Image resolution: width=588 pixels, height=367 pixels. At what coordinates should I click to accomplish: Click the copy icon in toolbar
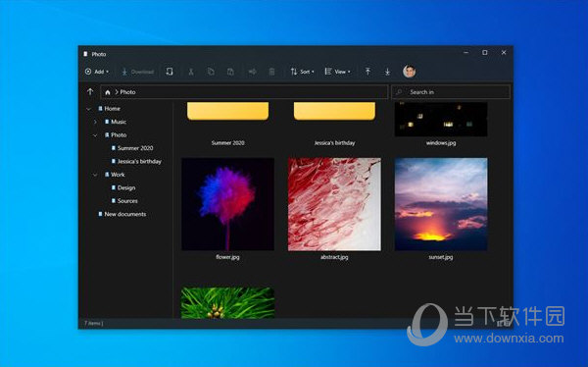211,72
